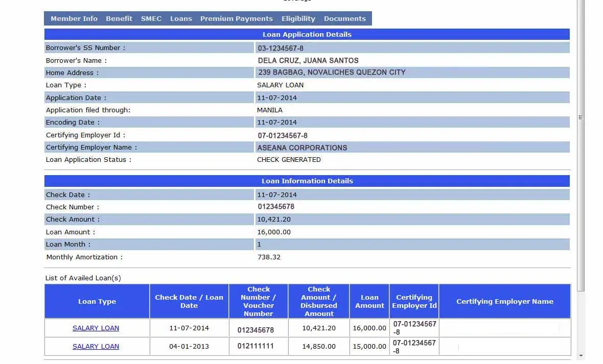Select the Loan Month label
The height and width of the screenshot is (364, 603).
click(x=68, y=244)
